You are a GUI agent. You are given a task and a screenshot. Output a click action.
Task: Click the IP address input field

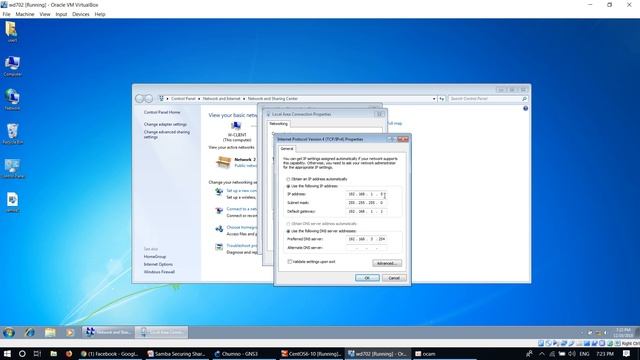click(366, 194)
